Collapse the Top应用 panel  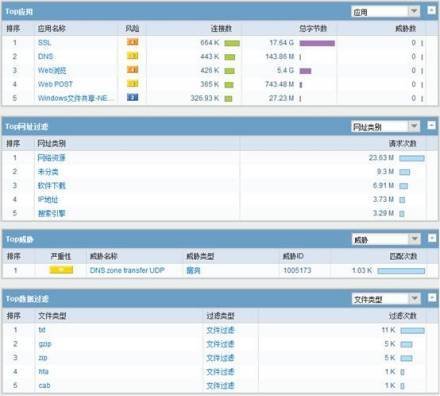tap(432, 10)
